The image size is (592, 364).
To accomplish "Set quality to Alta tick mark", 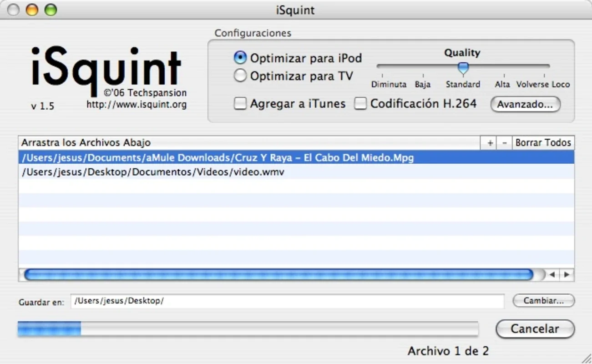I will coord(504,76).
